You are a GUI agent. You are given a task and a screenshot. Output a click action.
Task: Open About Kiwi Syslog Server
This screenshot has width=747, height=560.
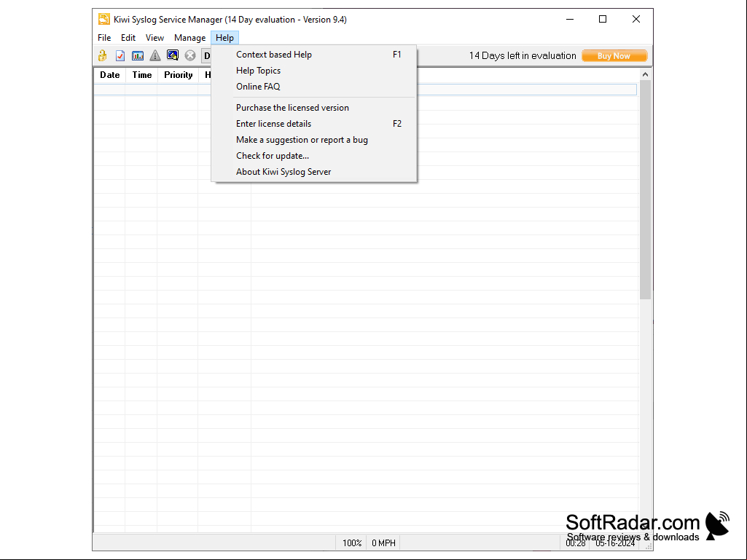point(314,172)
